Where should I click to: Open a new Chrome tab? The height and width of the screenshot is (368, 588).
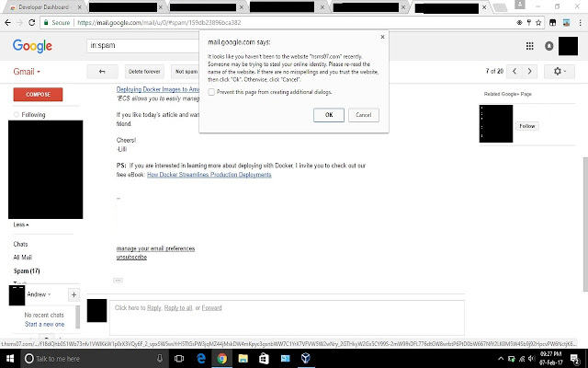tap(500, 7)
